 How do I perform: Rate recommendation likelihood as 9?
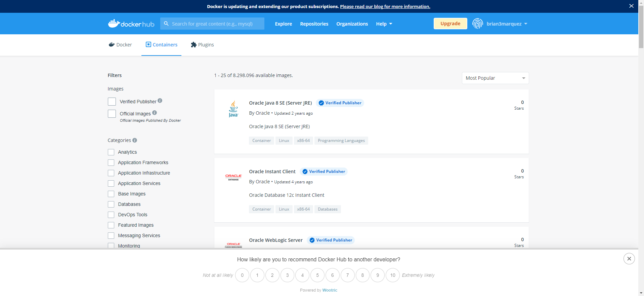[x=378, y=275]
